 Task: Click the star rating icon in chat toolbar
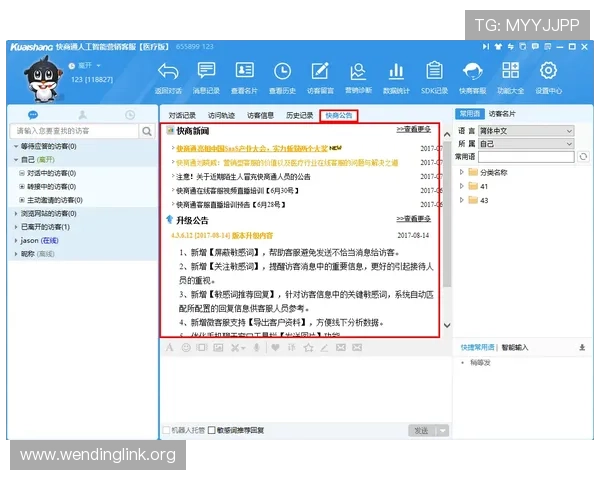(x=308, y=348)
